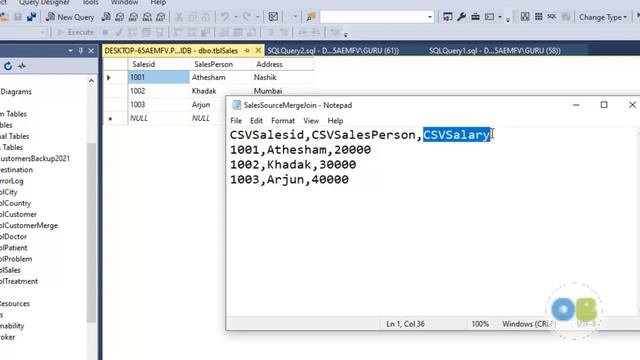
Task: Open the Object Explorer window position dropdown
Action: (70, 51)
